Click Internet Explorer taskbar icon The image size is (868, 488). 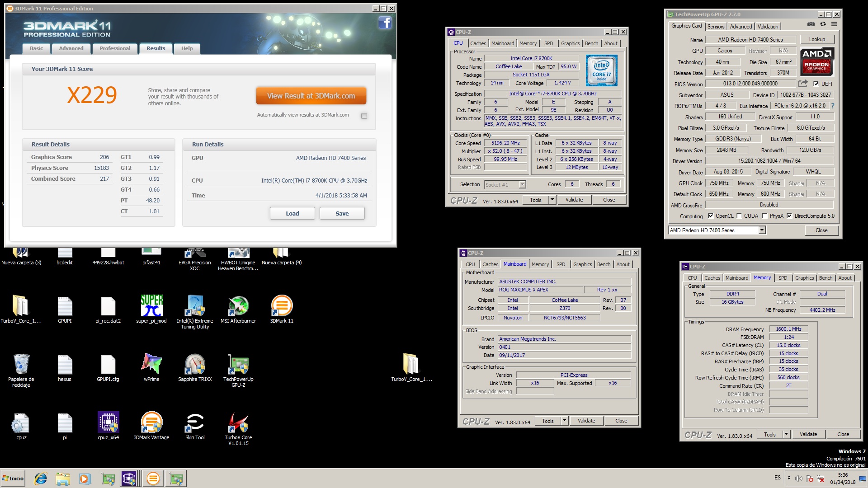(41, 479)
